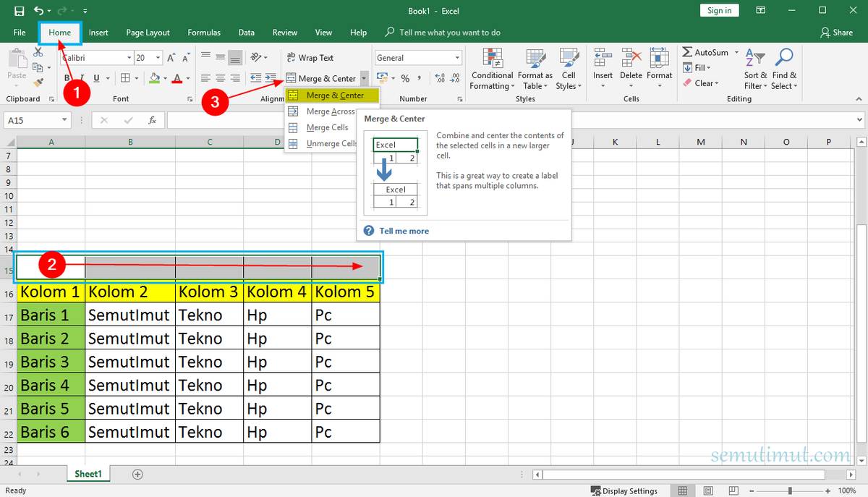Switch to Page Layout tab

point(148,33)
